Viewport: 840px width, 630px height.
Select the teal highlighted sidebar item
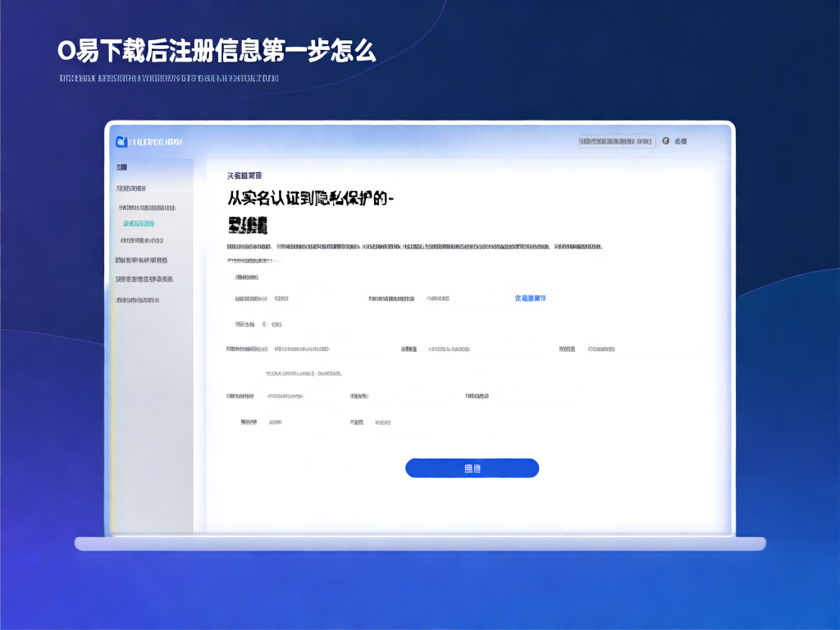coord(139,223)
